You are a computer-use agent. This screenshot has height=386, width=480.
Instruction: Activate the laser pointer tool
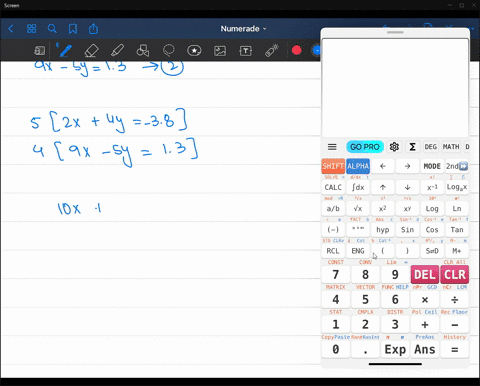(271, 51)
